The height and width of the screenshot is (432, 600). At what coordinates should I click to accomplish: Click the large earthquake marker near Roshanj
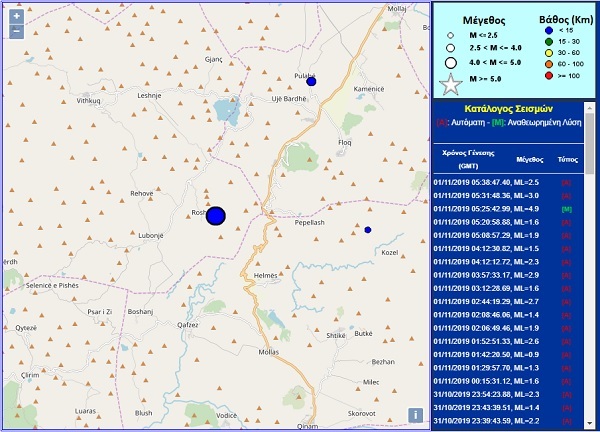216,216
